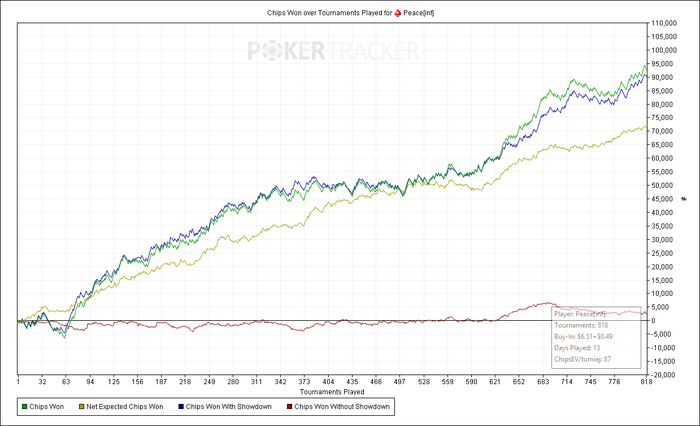Click the 0 value on the y-axis
The image size is (700, 426).
(x=654, y=321)
